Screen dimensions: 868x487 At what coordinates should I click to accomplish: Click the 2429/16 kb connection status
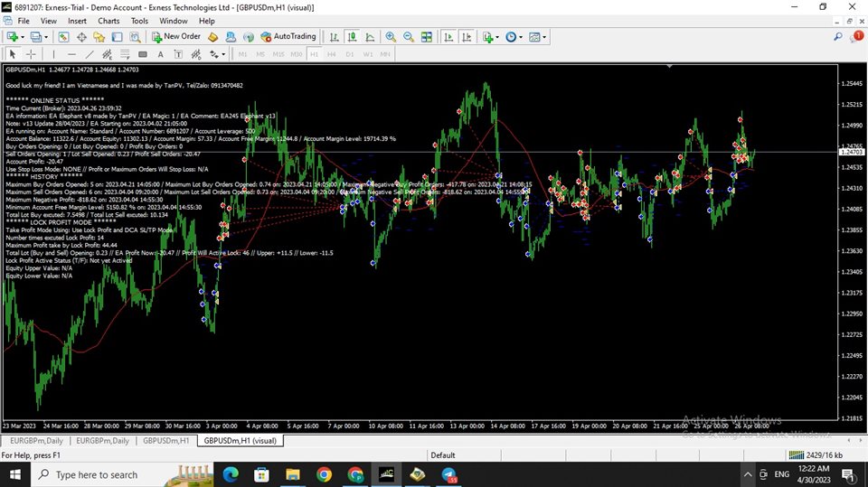pyautogui.click(x=816, y=454)
